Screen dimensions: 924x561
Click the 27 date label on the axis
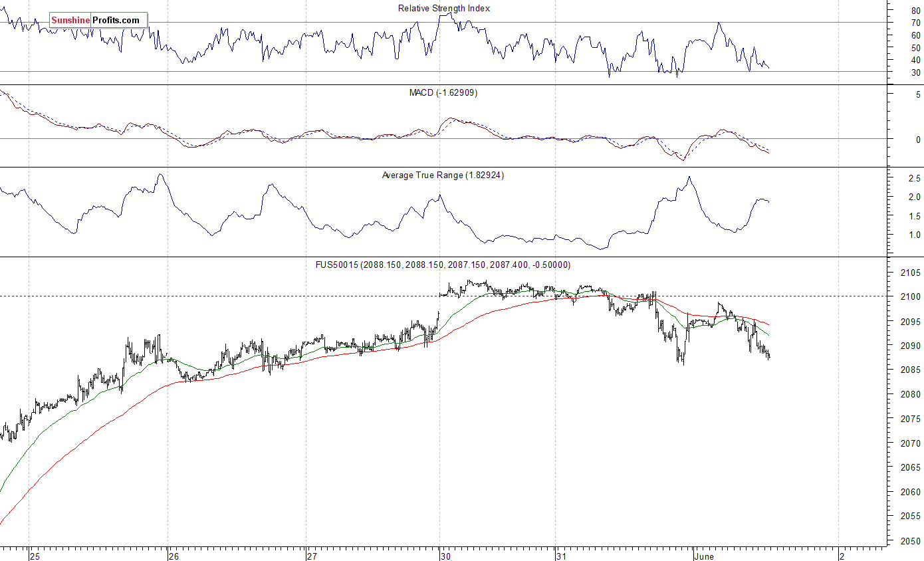[311, 556]
